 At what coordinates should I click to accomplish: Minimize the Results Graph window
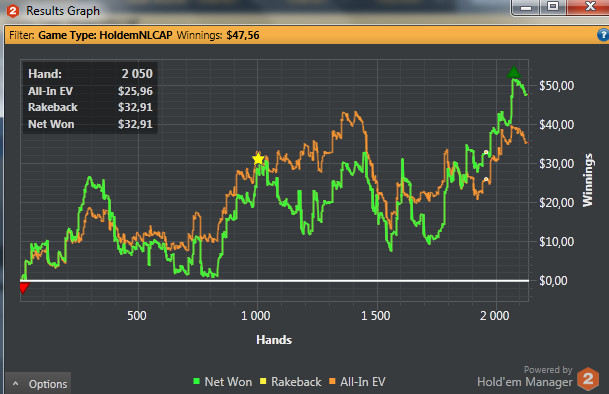[x=526, y=7]
